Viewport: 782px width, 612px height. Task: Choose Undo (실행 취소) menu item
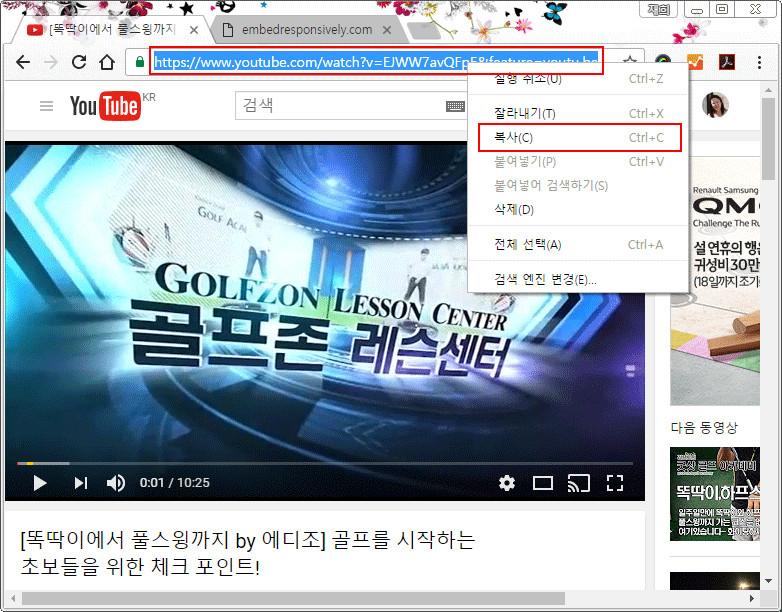pyautogui.click(x=579, y=79)
